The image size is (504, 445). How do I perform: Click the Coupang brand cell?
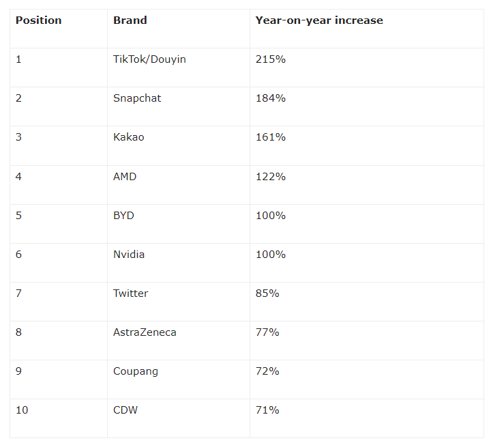point(136,371)
